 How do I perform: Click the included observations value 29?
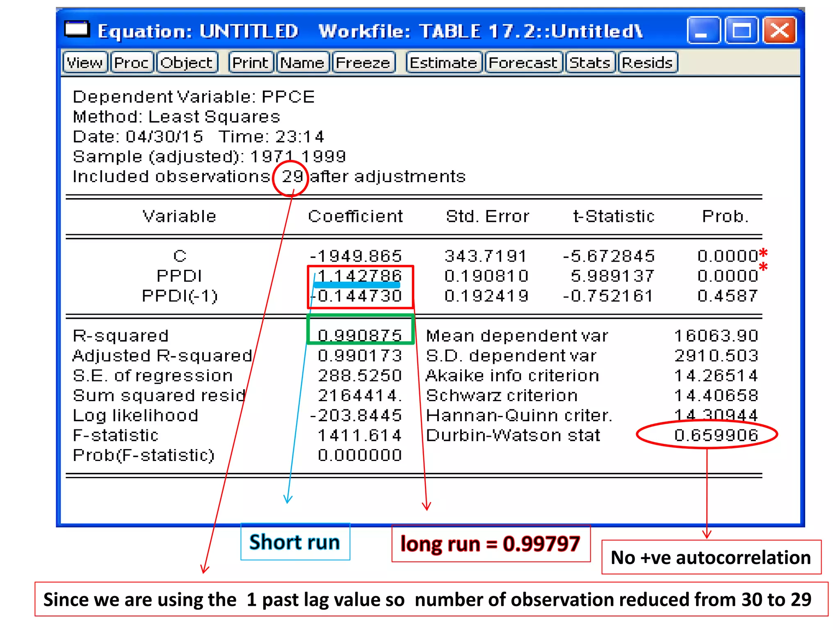click(x=292, y=176)
